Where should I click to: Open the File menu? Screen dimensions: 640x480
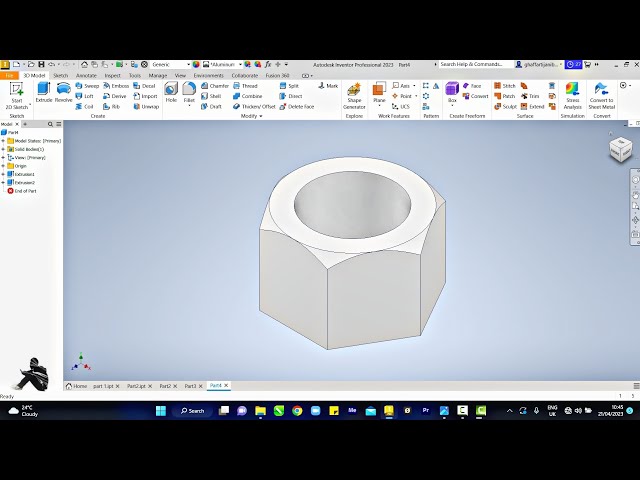9,76
